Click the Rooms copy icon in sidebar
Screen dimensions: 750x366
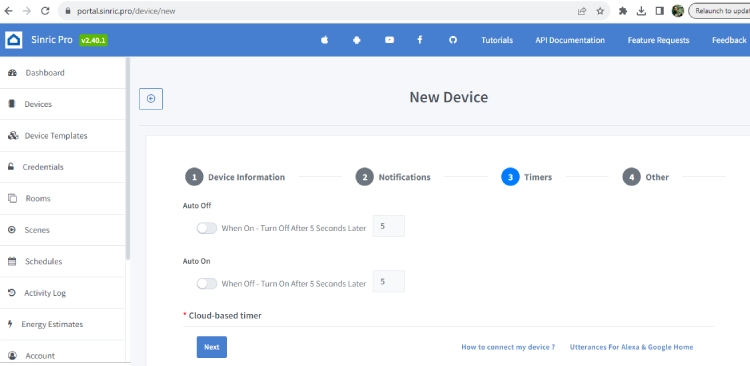[12, 198]
